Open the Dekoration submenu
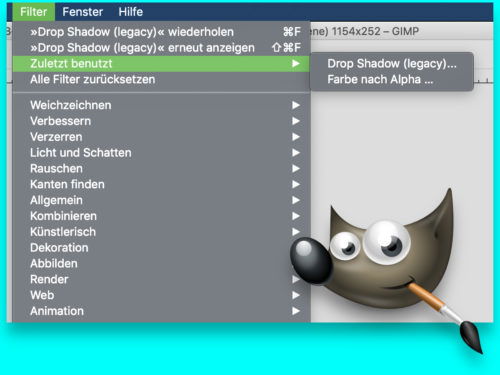Viewport: 500px width, 375px height. (x=162, y=248)
